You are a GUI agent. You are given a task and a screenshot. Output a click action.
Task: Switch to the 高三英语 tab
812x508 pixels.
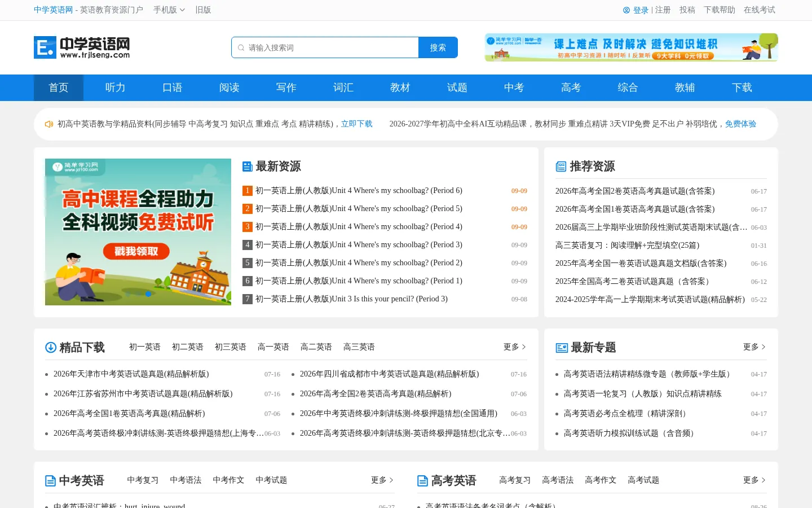tap(359, 347)
